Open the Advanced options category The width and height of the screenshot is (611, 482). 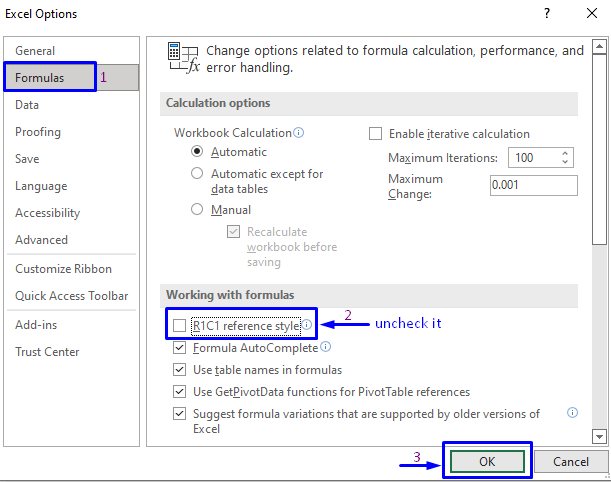click(x=41, y=240)
